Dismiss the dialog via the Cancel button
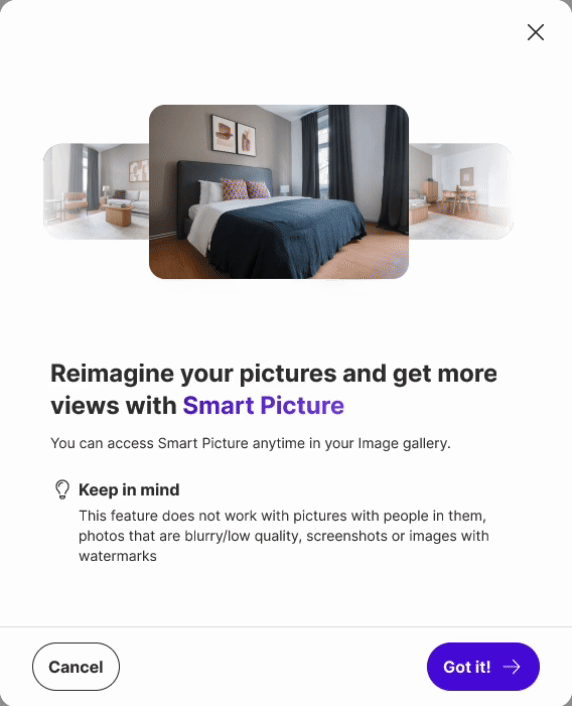The image size is (572, 706). (76, 666)
